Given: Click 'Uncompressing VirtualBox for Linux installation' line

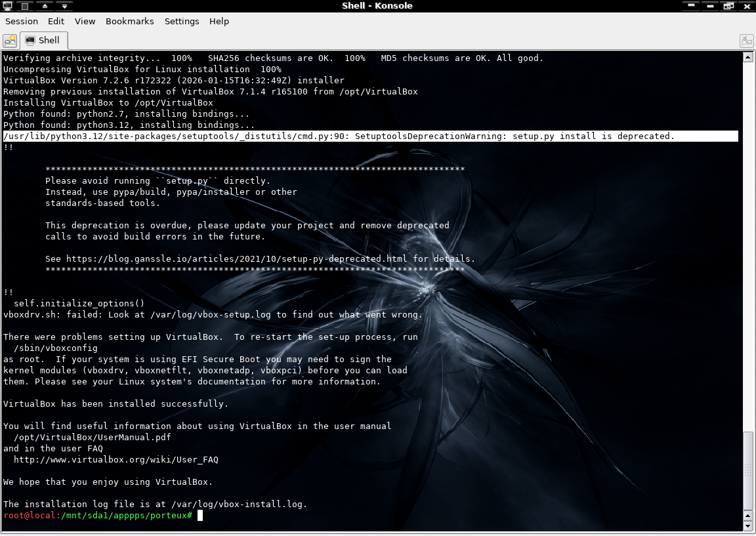Looking at the screenshot, I should pos(142,70).
